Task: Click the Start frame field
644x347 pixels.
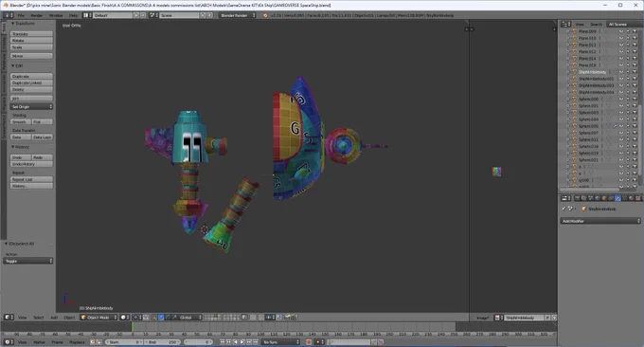Action: tap(124, 342)
